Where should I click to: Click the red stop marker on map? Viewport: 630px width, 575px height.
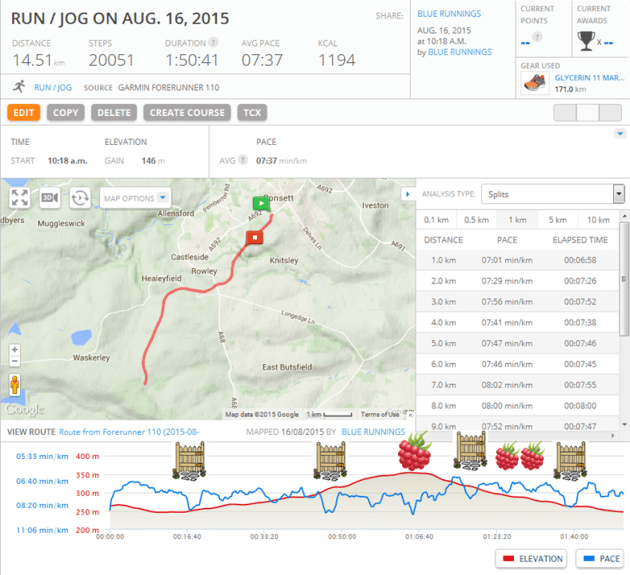pos(254,238)
